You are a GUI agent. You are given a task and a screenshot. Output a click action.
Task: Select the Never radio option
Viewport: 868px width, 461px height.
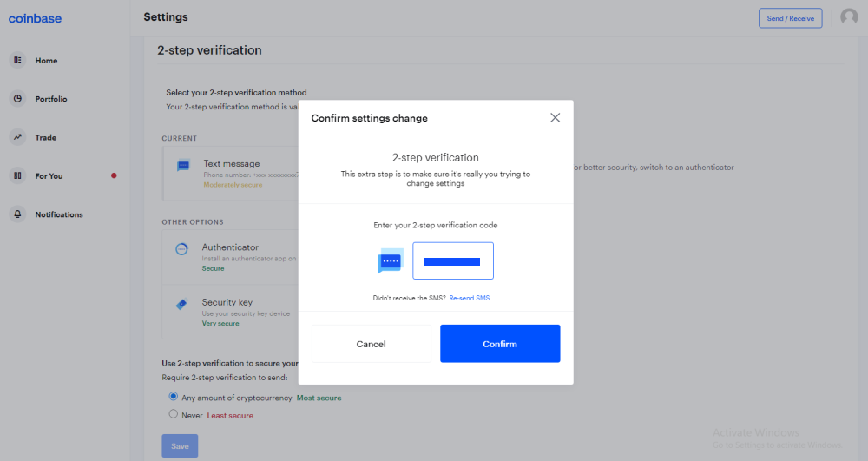[174, 414]
